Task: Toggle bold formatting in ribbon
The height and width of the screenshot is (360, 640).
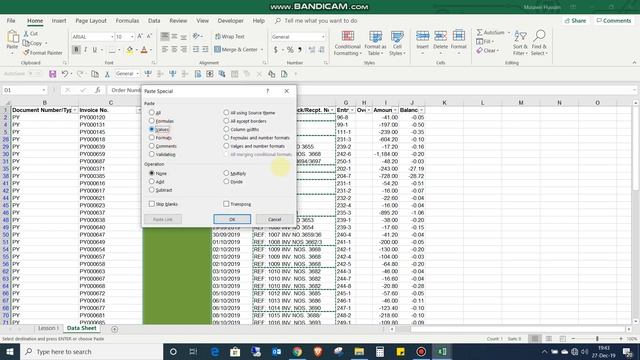Action: pyautogui.click(x=76, y=50)
